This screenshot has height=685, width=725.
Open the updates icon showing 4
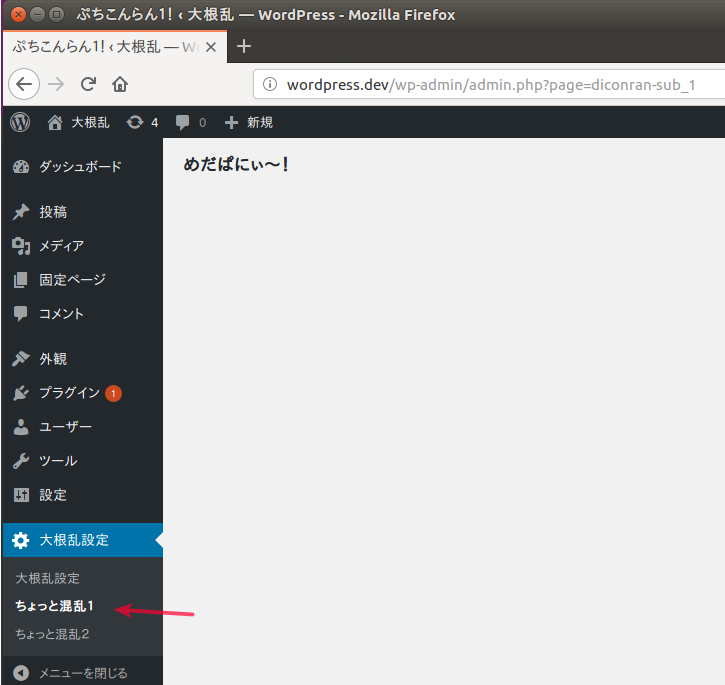[x=142, y=123]
